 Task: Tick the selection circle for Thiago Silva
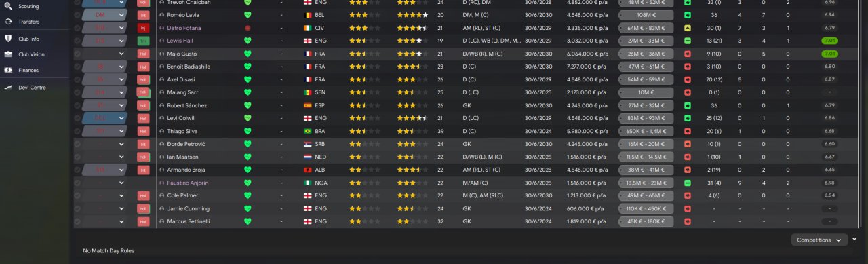[x=77, y=131]
